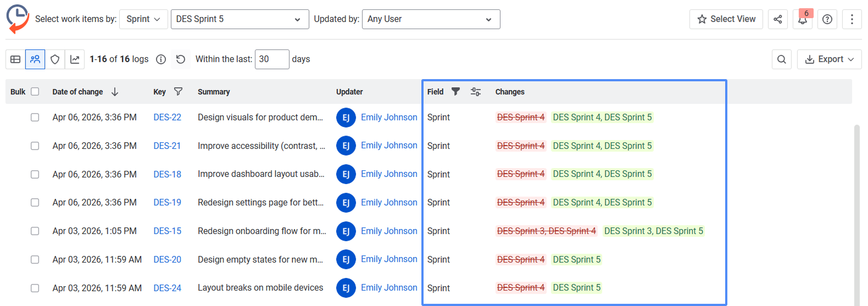Screen dimensions: 868x306
Task: Select the shield view icon
Action: pyautogui.click(x=55, y=59)
